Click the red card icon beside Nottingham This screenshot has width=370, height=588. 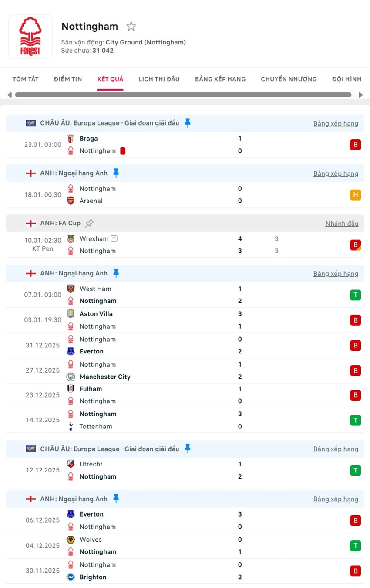[x=122, y=150]
